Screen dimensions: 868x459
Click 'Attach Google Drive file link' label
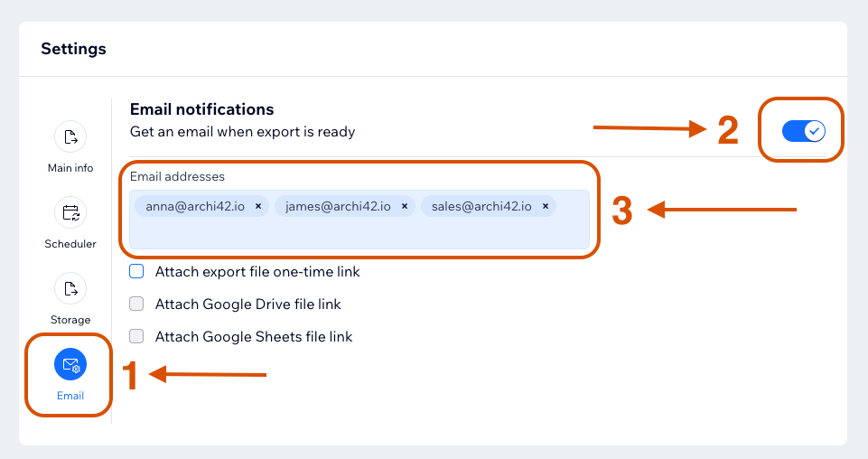click(248, 304)
